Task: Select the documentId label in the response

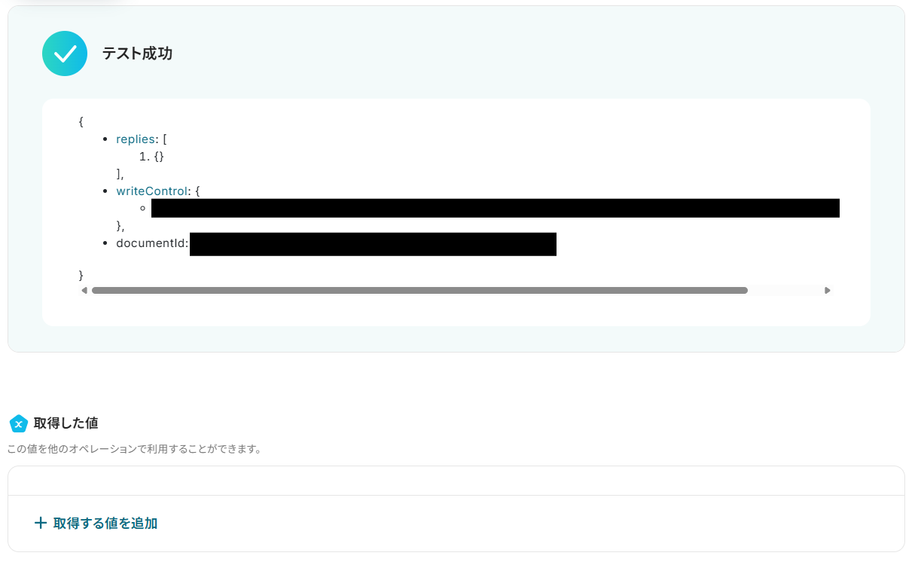Action: 151,243
